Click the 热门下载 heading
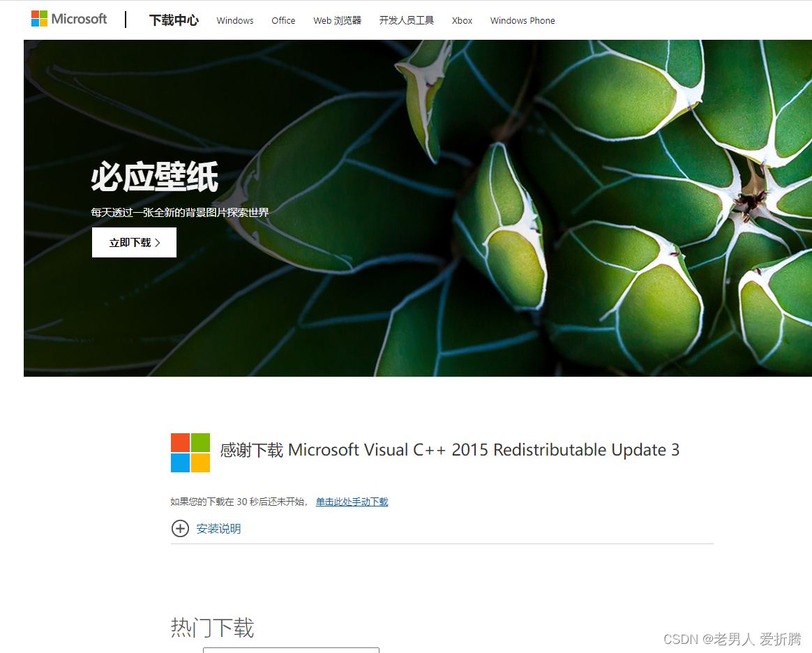Screen dimensions: 812x653 pos(212,628)
